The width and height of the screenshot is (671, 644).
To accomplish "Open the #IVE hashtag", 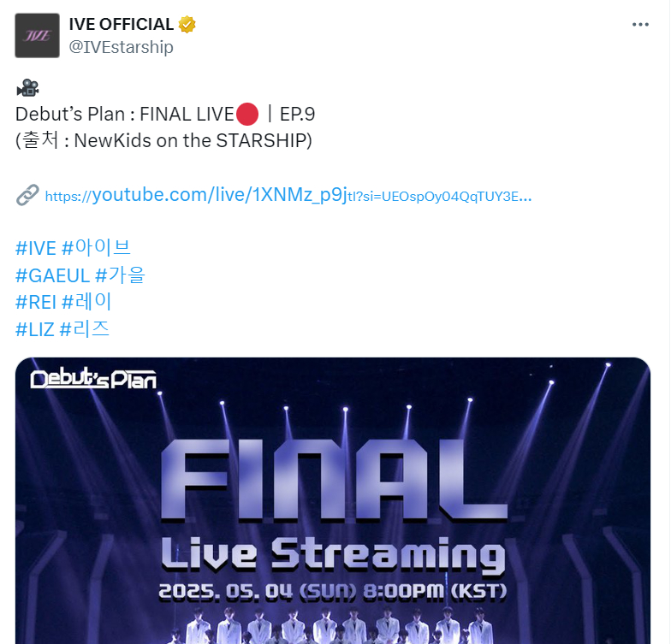I will point(36,248).
